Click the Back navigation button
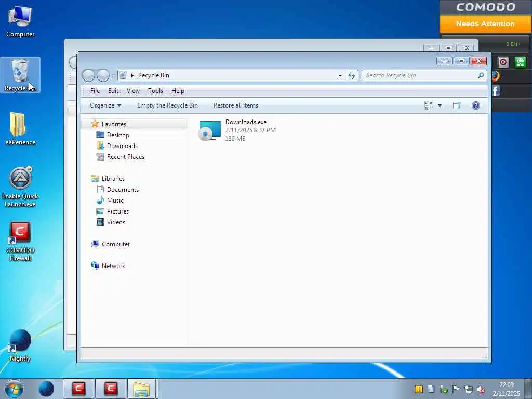Viewport: 532px width, 399px height. point(88,75)
